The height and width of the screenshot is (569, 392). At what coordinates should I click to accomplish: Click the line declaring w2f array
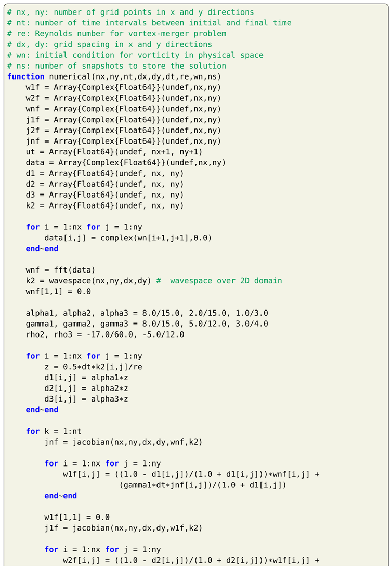click(123, 98)
